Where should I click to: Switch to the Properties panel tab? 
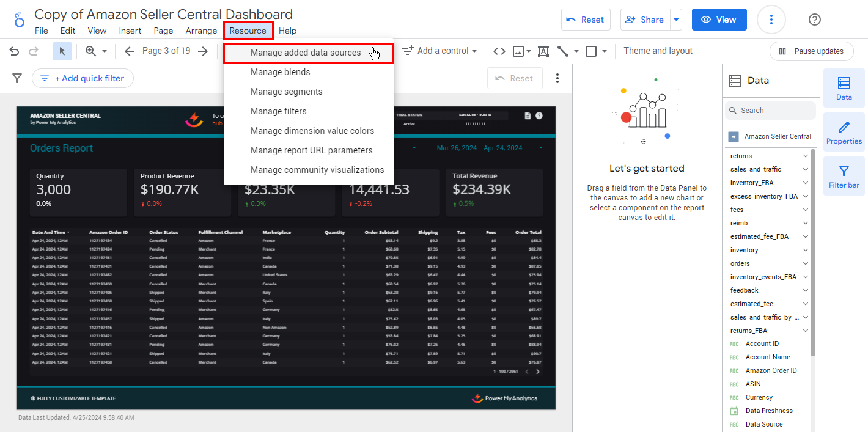(844, 132)
